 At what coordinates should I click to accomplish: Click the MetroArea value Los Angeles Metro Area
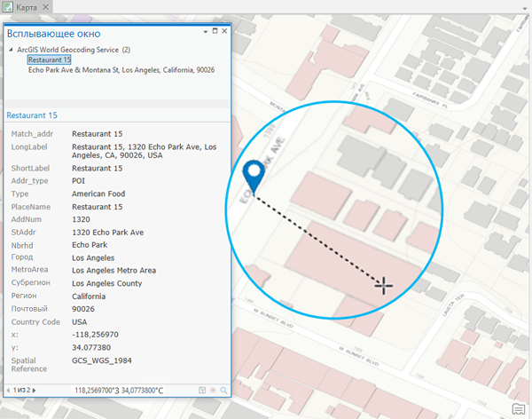[113, 271]
